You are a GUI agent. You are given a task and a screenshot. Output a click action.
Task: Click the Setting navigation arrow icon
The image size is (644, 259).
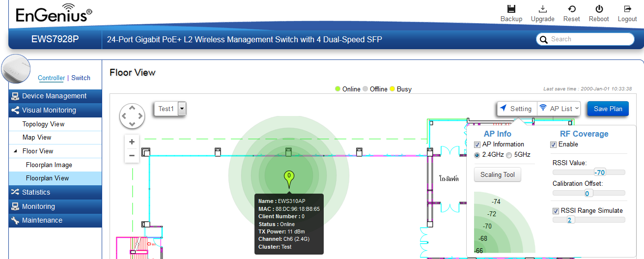504,108
